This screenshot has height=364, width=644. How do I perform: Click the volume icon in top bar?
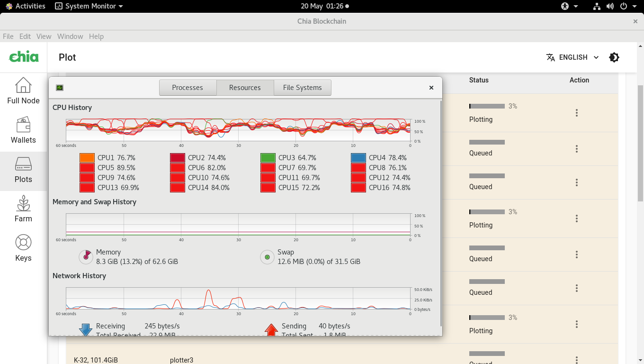pyautogui.click(x=610, y=6)
